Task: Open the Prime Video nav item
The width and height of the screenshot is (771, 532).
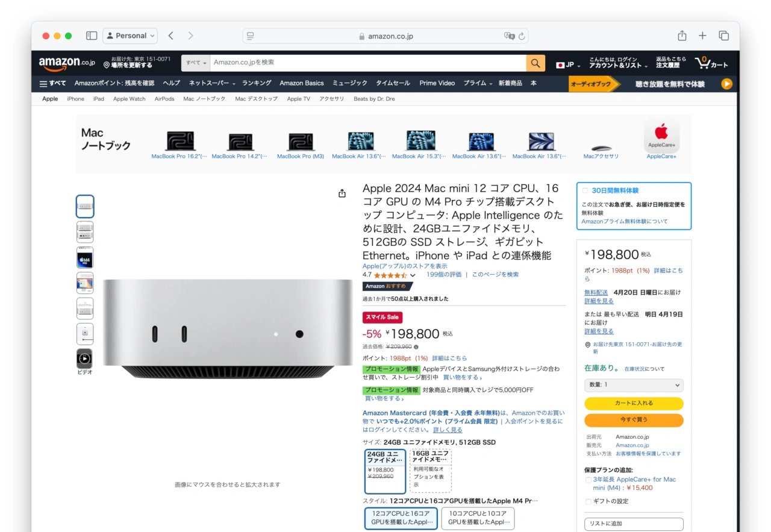Action: pos(437,83)
